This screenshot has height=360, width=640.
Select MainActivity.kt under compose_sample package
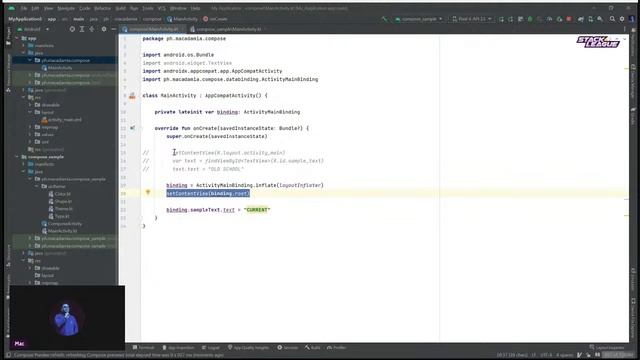pos(59,231)
